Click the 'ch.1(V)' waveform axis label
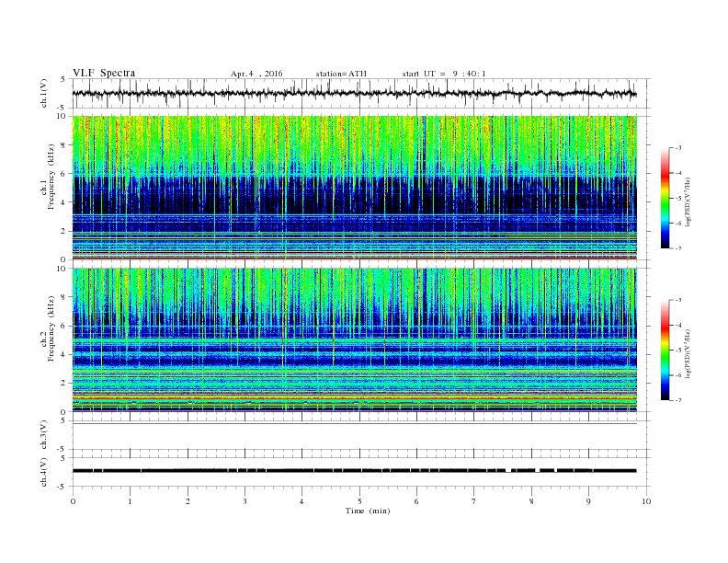The height and width of the screenshot is (563, 728). (x=44, y=93)
